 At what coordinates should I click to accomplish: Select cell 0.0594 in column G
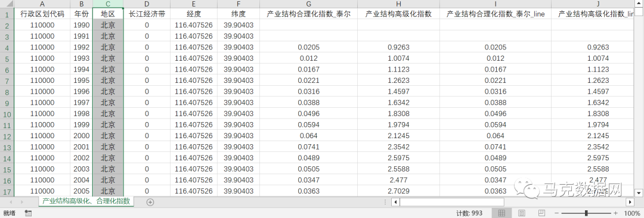(308, 125)
